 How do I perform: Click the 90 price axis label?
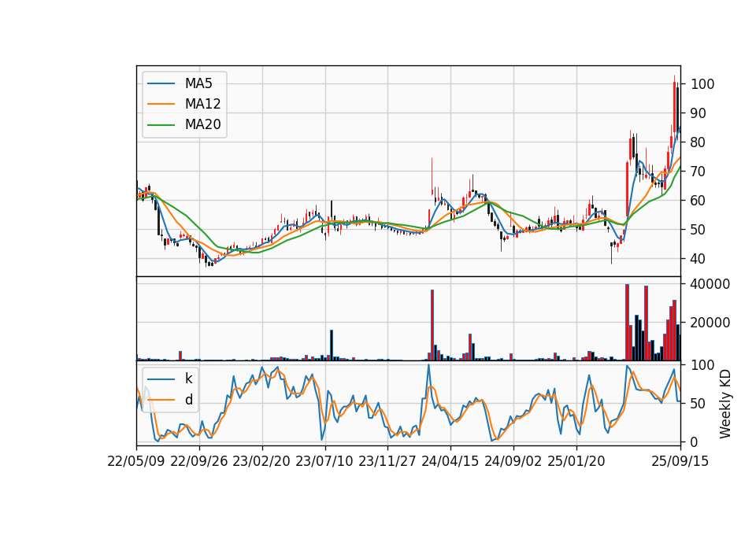click(699, 113)
